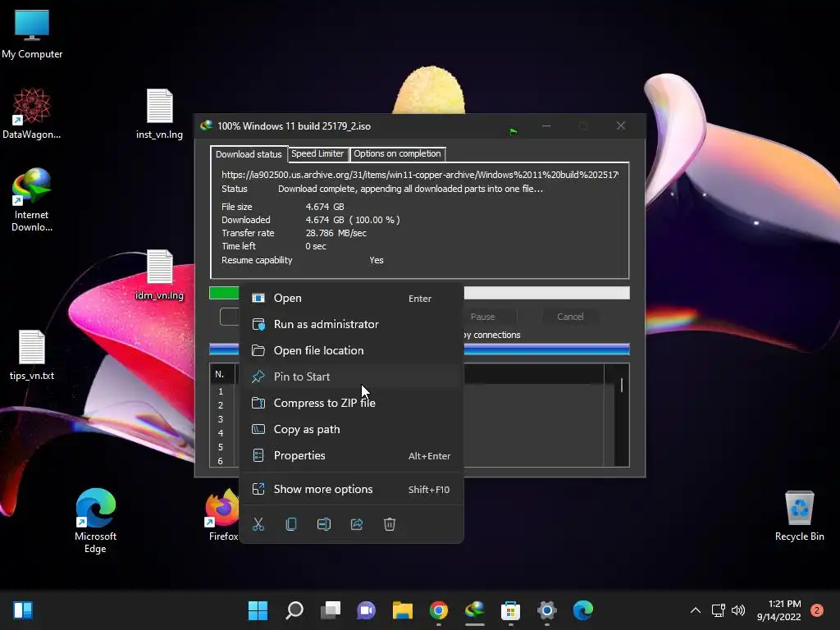Choose Open in context menu
Viewport: 840px width, 630px height.
351,298
